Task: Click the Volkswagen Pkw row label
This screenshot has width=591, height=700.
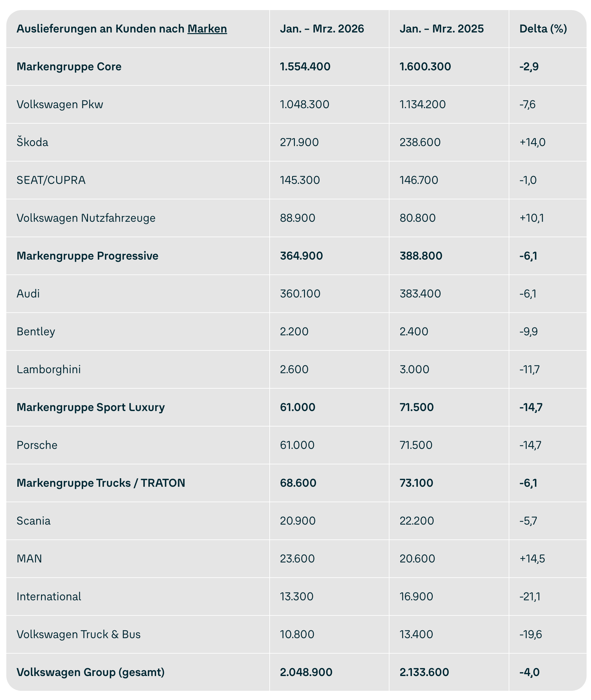Action: pos(60,104)
